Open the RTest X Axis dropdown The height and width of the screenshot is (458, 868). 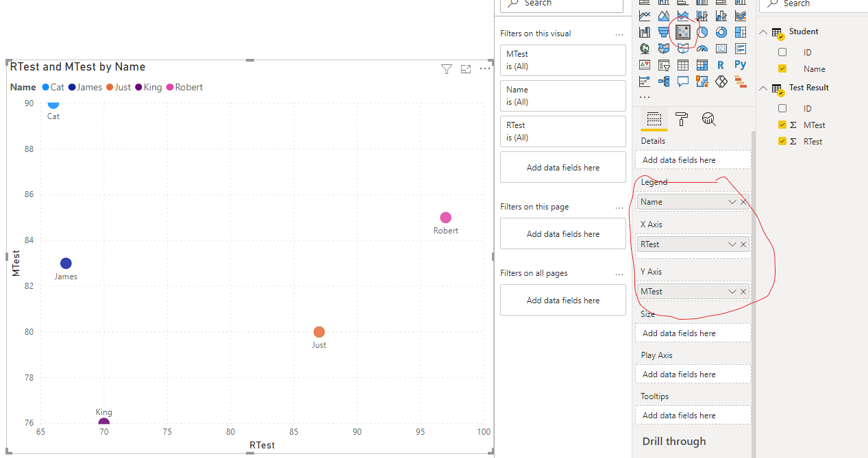coord(732,244)
